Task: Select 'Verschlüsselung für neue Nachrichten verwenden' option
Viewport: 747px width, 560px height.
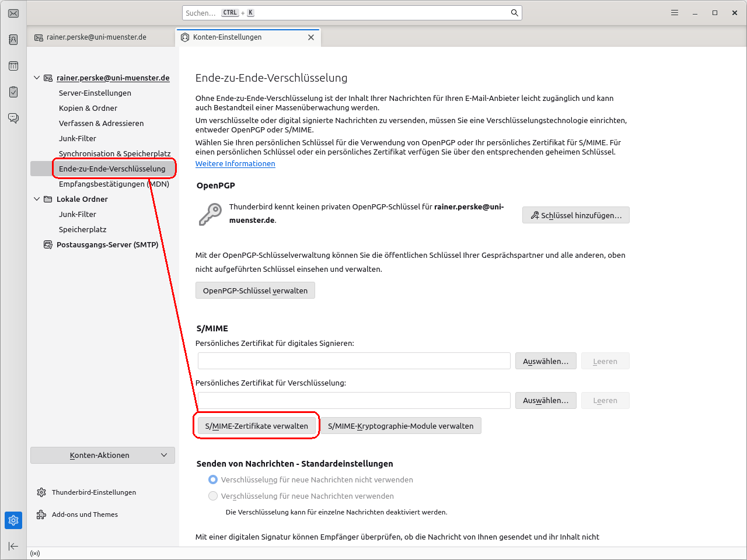Action: click(213, 496)
